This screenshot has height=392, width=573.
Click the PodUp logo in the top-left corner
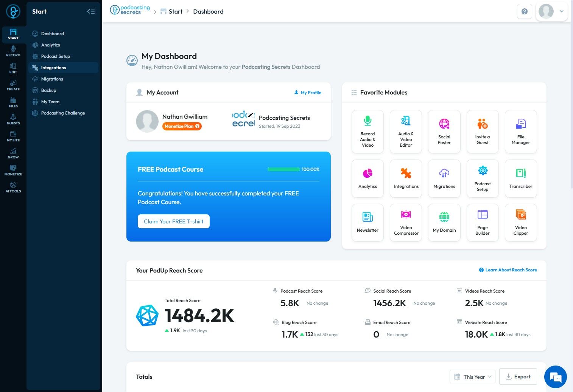click(x=13, y=11)
